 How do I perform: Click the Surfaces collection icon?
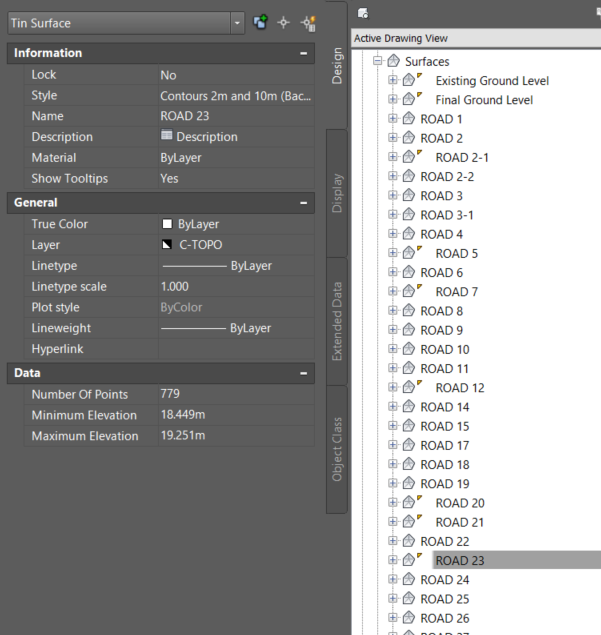click(x=394, y=61)
